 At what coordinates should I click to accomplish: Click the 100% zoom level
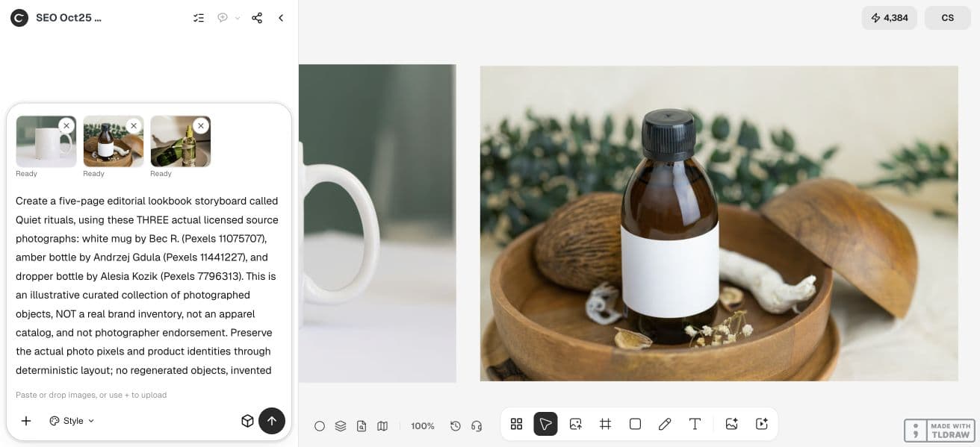pos(423,426)
